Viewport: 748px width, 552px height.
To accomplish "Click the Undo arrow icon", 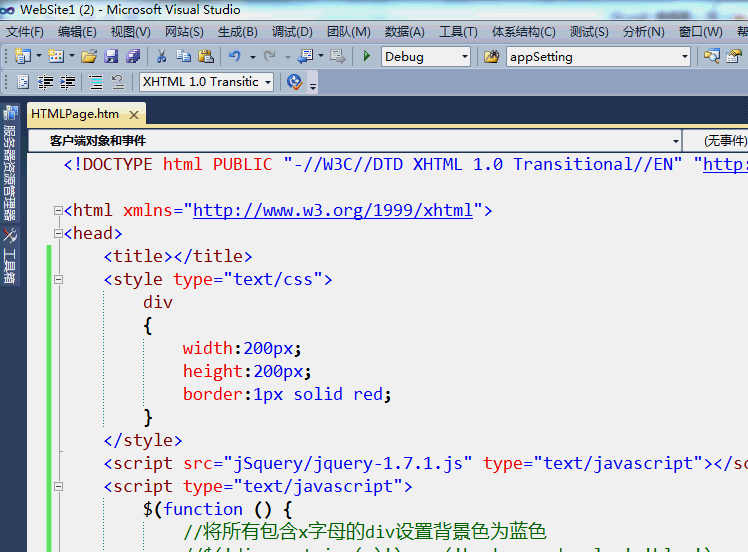I will pos(234,57).
